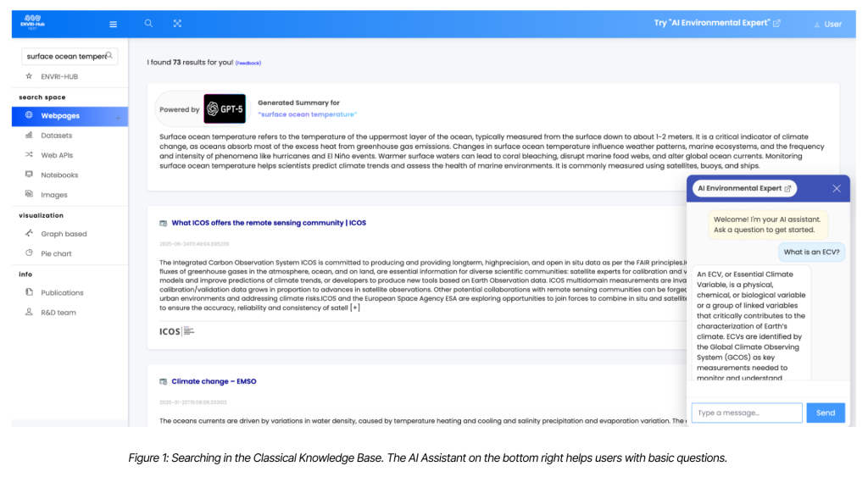
Task: Click the magnifier icon in top header
Action: pos(148,24)
